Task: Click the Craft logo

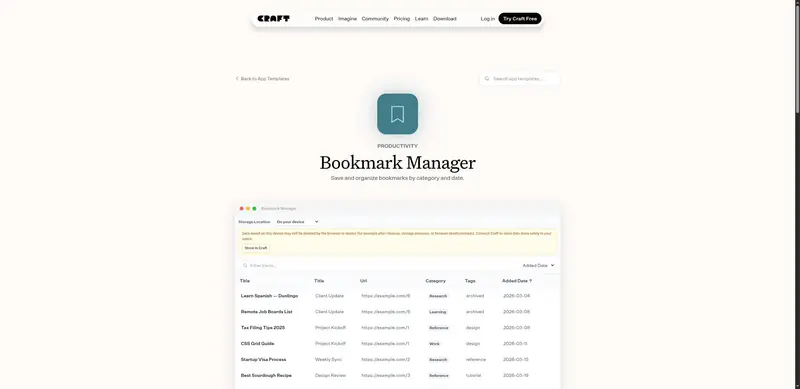Action: (x=273, y=18)
